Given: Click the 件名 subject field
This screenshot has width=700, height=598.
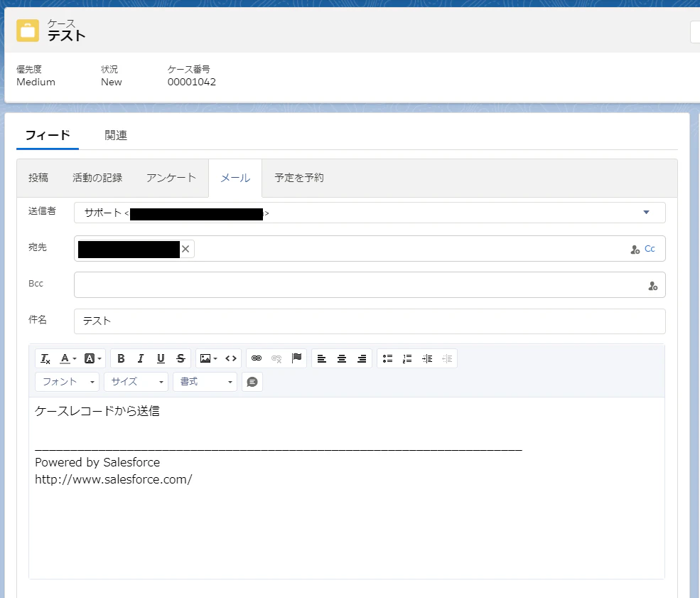Looking at the screenshot, I should pyautogui.click(x=370, y=321).
